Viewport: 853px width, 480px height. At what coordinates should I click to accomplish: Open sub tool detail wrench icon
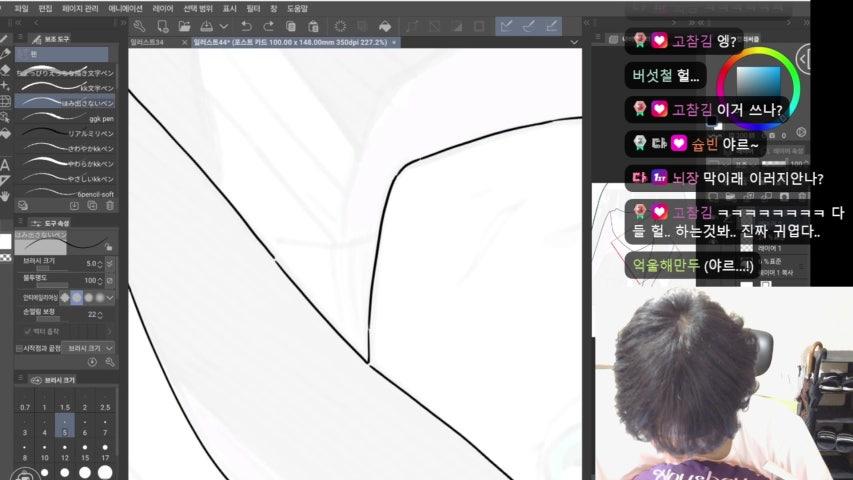click(110, 362)
